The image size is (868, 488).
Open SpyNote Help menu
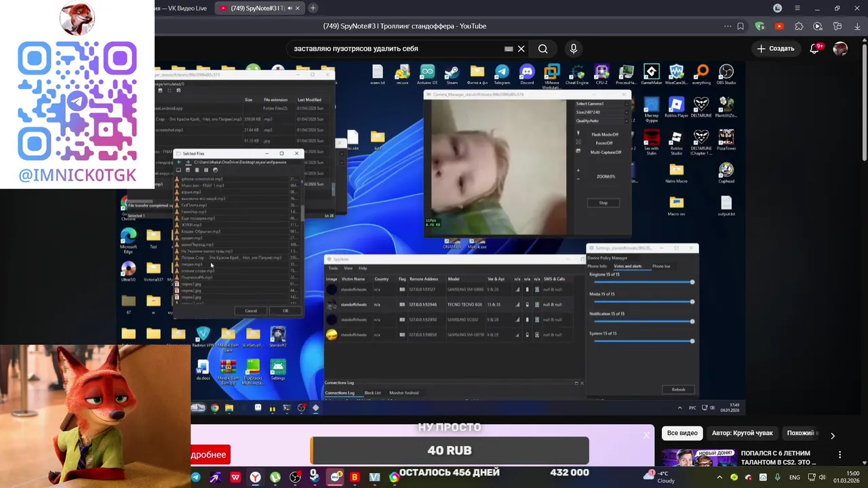point(363,268)
